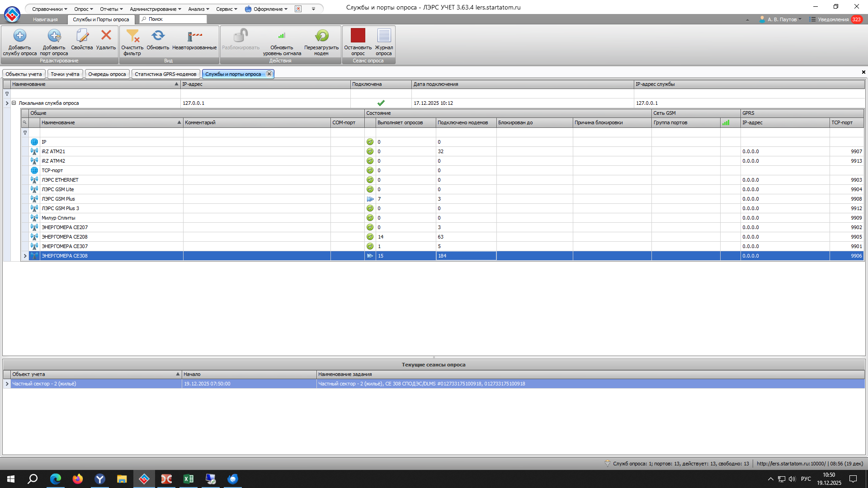Image resolution: width=868 pixels, height=488 pixels.
Task: Click the Поиск search field
Action: pyautogui.click(x=174, y=19)
